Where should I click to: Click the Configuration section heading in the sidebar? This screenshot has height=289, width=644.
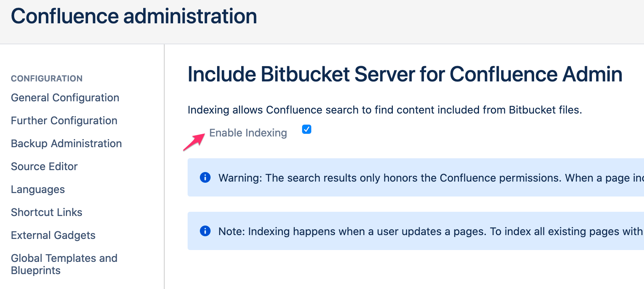[x=47, y=78]
